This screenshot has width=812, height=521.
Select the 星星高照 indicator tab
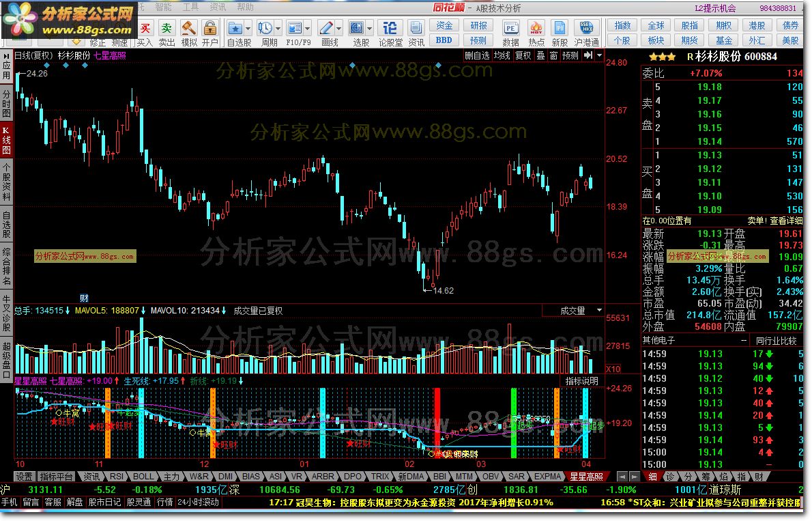pyautogui.click(x=586, y=477)
